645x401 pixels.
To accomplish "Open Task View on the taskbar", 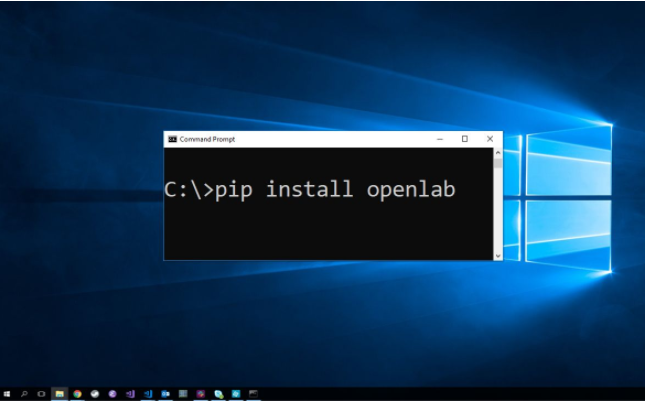I will pos(41,394).
